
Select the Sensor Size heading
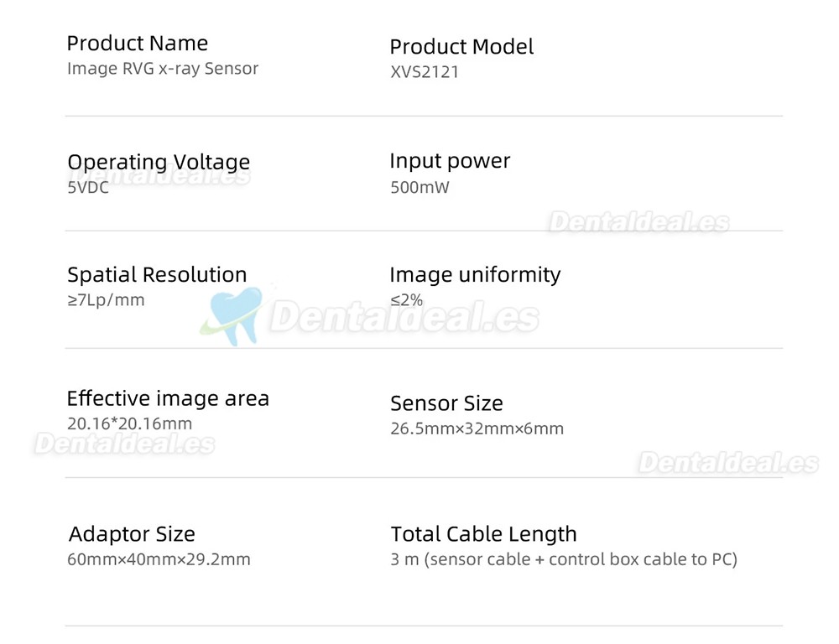447,403
